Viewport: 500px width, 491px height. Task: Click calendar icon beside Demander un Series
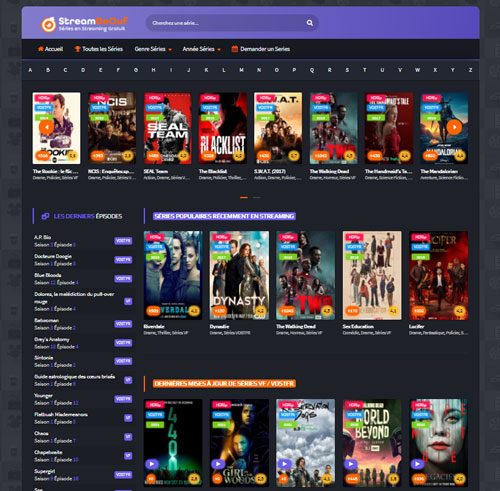[235, 49]
